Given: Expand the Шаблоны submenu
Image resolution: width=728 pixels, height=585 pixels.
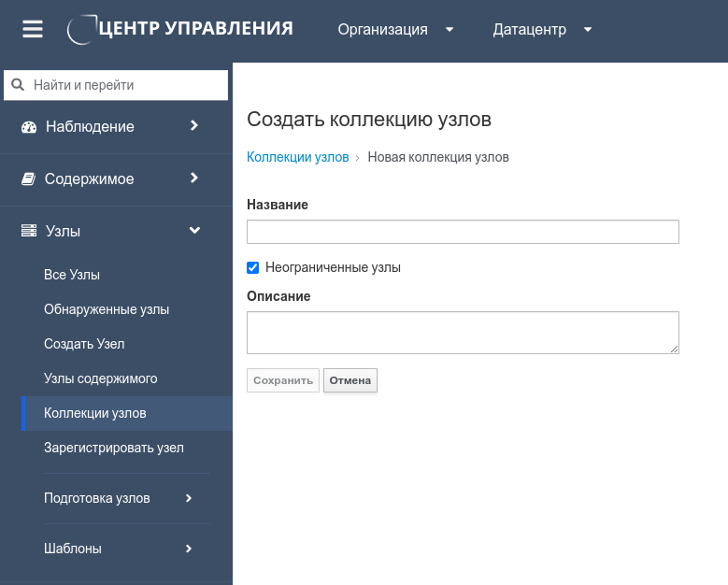Looking at the screenshot, I should [188, 549].
